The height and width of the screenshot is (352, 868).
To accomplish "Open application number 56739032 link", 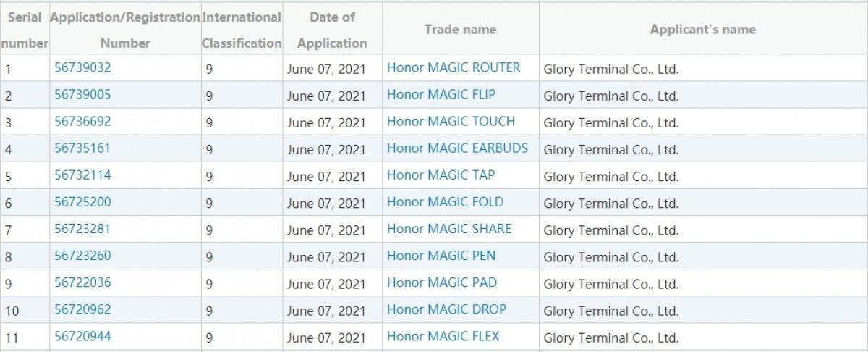I will 82,67.
